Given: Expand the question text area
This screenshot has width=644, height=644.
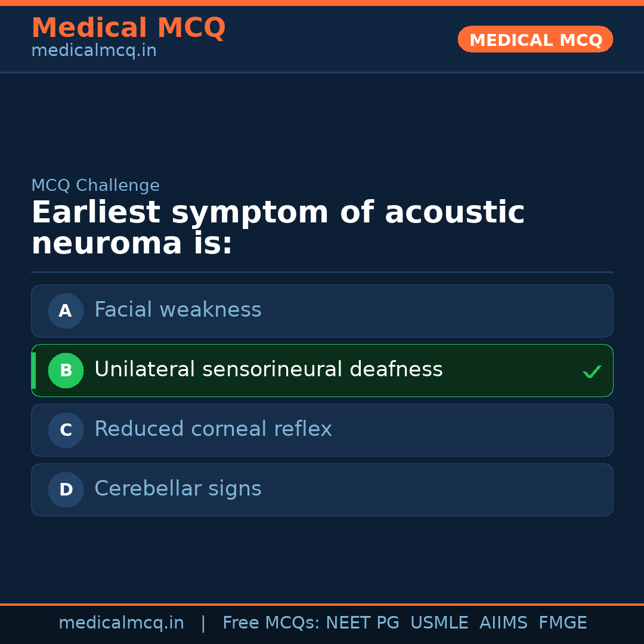Looking at the screenshot, I should [278, 227].
